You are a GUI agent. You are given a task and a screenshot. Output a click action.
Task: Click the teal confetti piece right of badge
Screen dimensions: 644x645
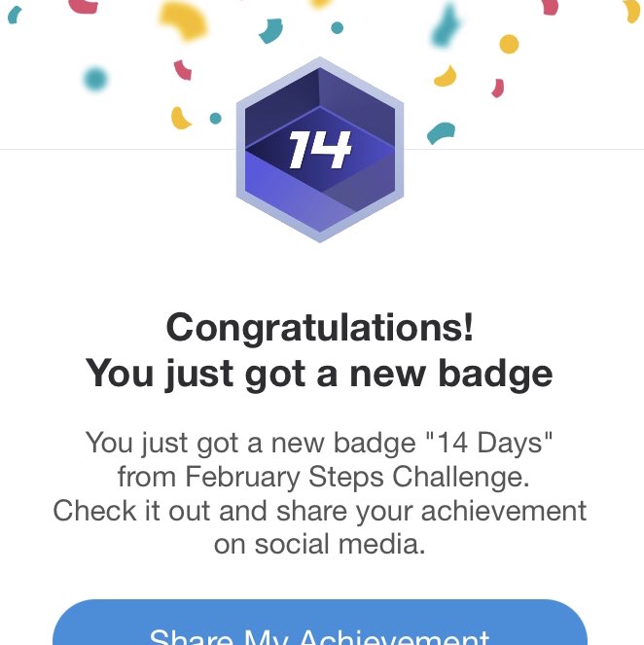[x=442, y=132]
